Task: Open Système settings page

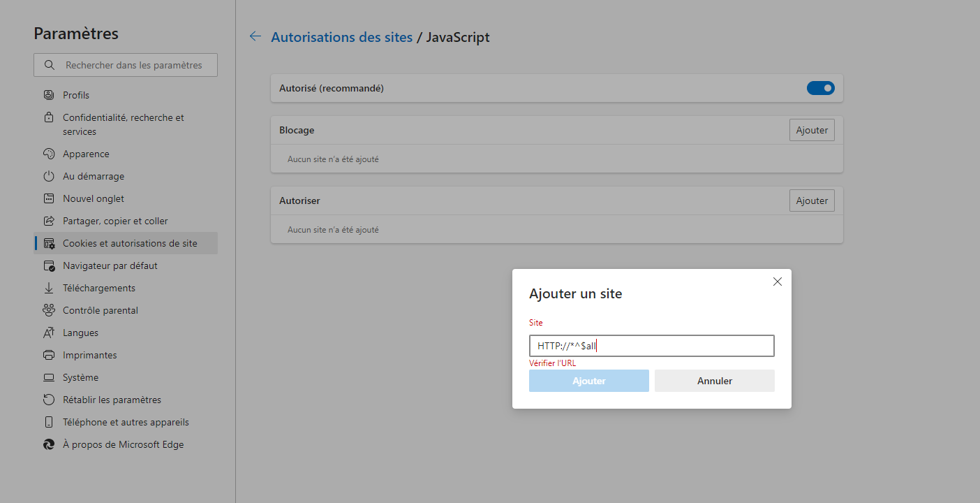Action: pyautogui.click(x=80, y=377)
